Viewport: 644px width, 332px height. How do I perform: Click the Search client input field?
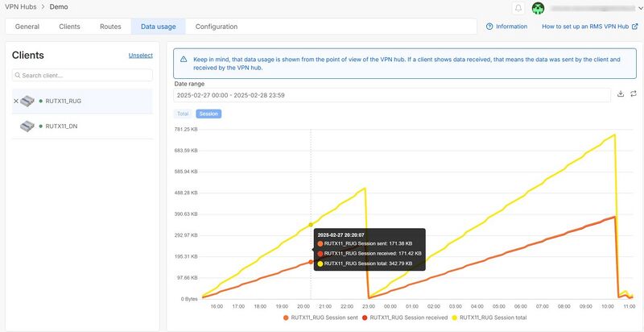click(x=82, y=75)
